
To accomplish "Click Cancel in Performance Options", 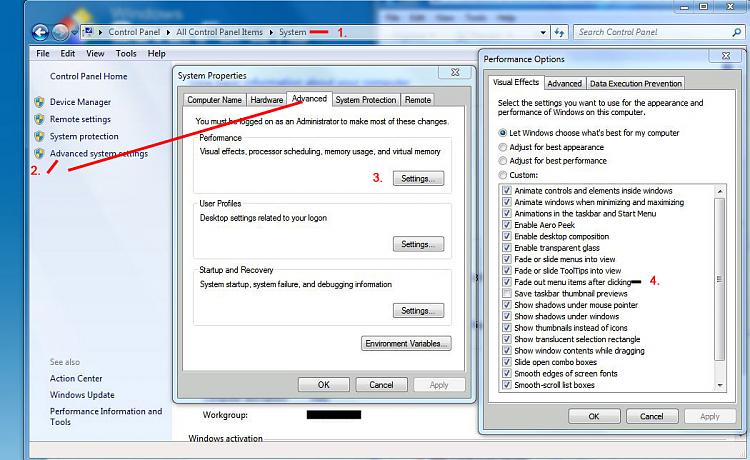I will tap(652, 416).
